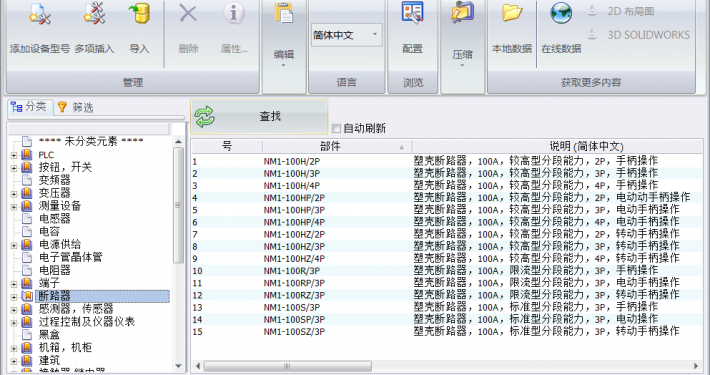This screenshot has height=375, width=710.
Task: Click the 导入 database icon
Action: pyautogui.click(x=139, y=14)
